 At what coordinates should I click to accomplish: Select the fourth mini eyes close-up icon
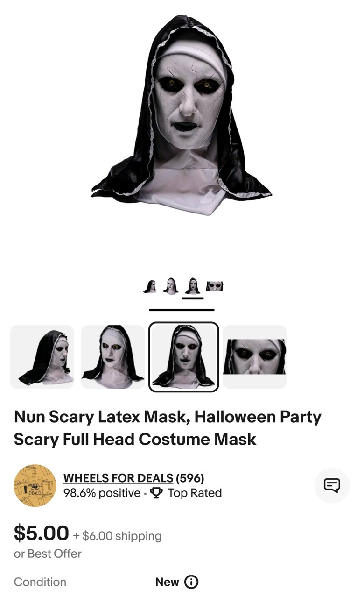tap(215, 286)
